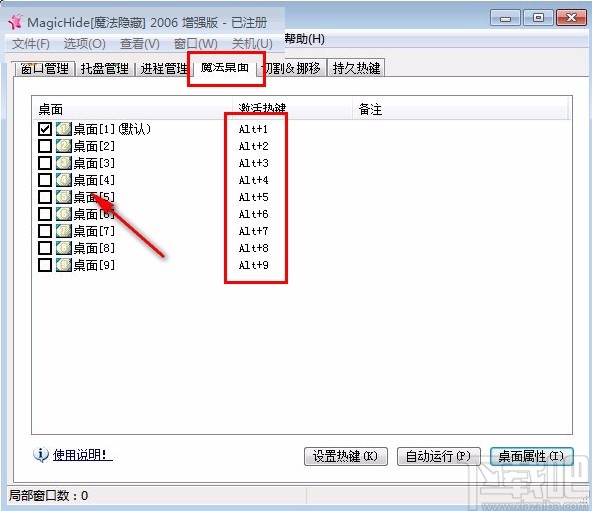Image resolution: width=592 pixels, height=511 pixels.
Task: Close the MagicHide window
Action: [x=572, y=18]
